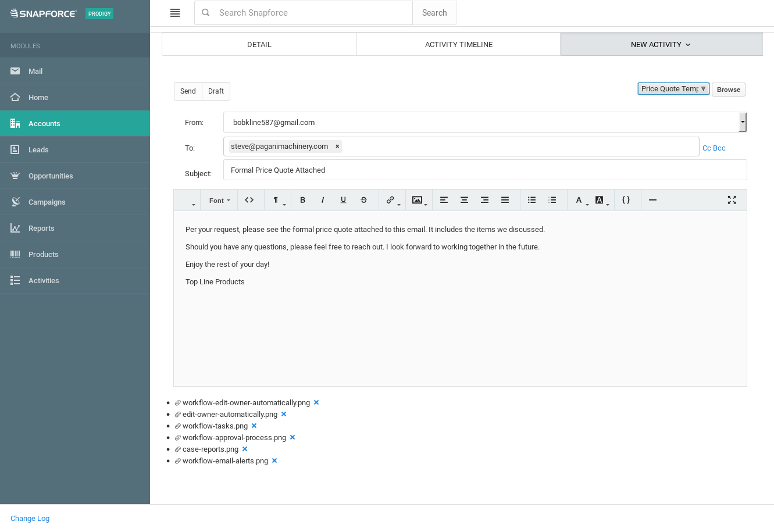Open the Change Log link
The height and width of the screenshot is (532, 774).
[x=30, y=519]
